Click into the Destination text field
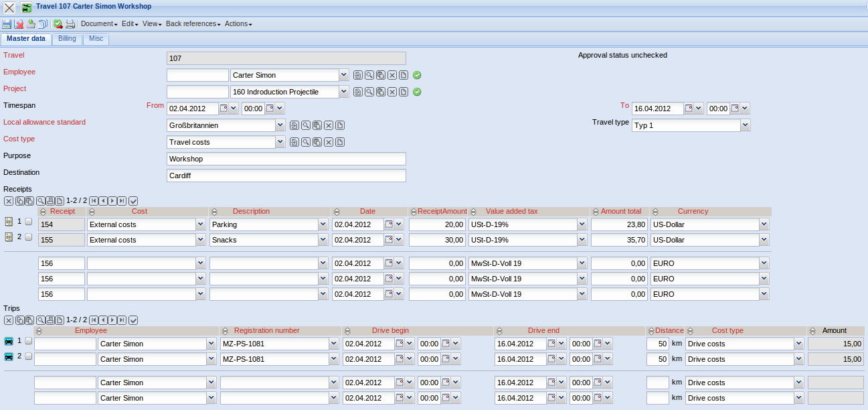This screenshot has width=868, height=410. [286, 176]
